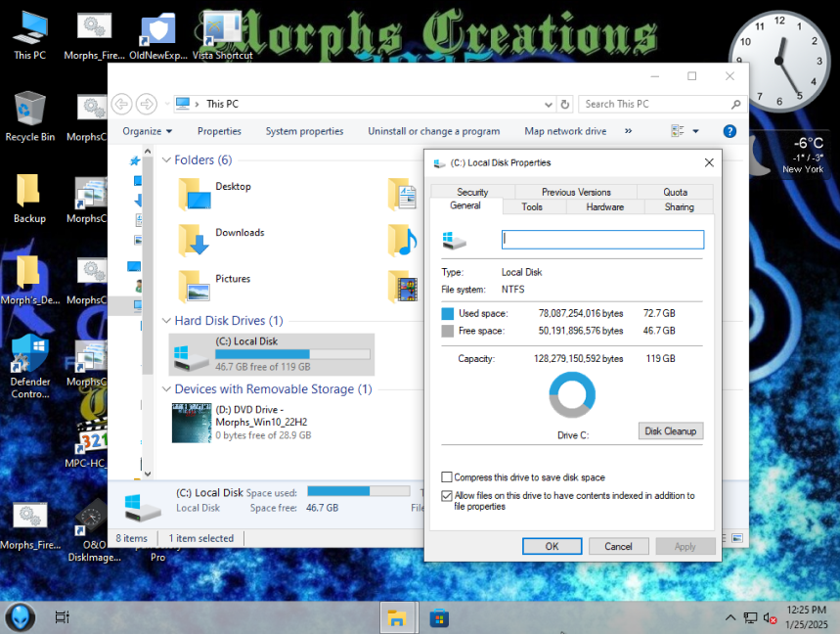Click Map network drive in toolbar
Viewport: 840px width, 634px height.
pyautogui.click(x=565, y=131)
